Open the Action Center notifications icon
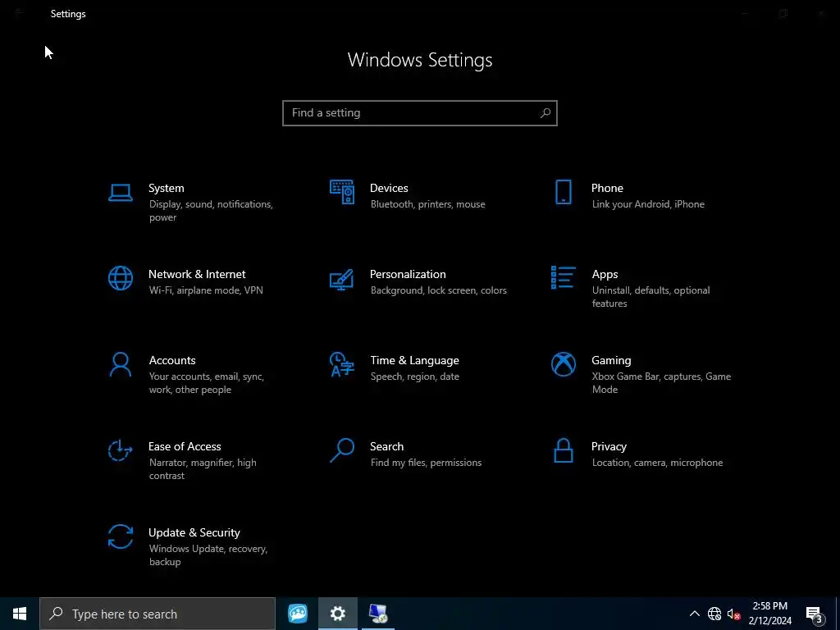Image resolution: width=840 pixels, height=630 pixels. click(815, 614)
